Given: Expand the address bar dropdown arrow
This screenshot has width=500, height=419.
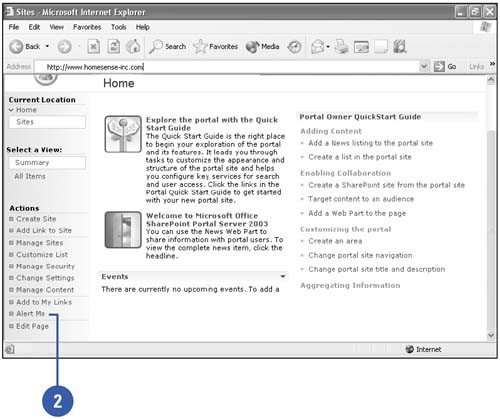Looking at the screenshot, I should [423, 66].
